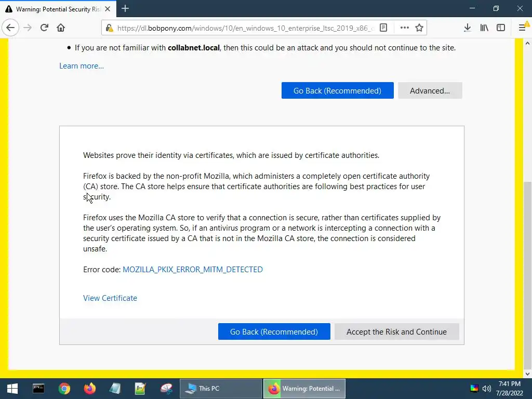Open the connection security lock icon

(x=109, y=28)
